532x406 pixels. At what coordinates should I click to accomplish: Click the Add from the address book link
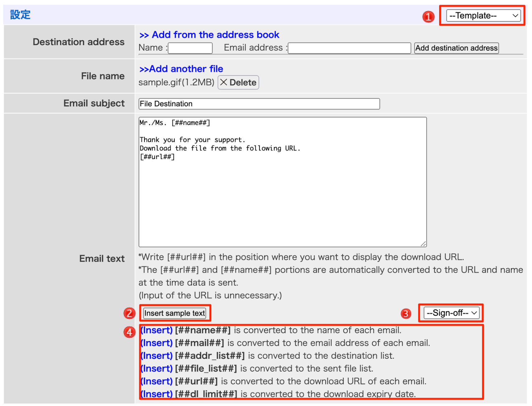[209, 35]
